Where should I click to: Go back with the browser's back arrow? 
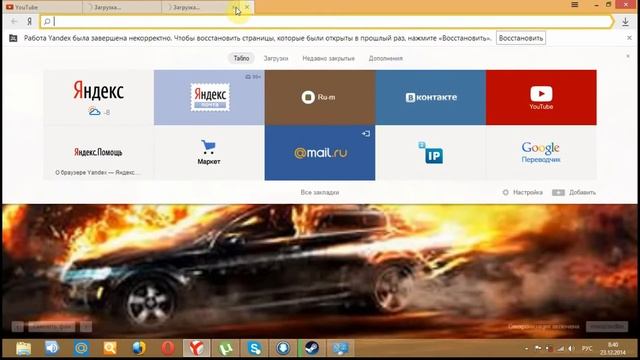point(14,21)
